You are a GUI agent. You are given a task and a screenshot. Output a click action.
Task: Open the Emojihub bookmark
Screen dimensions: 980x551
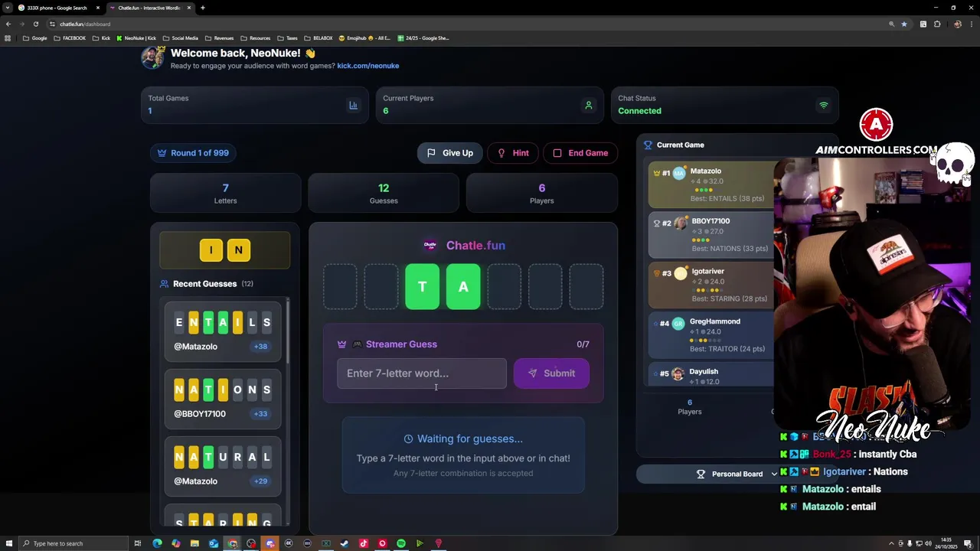tap(364, 38)
